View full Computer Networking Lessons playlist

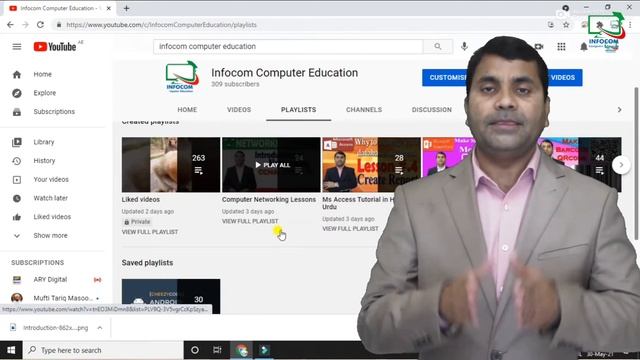250,221
